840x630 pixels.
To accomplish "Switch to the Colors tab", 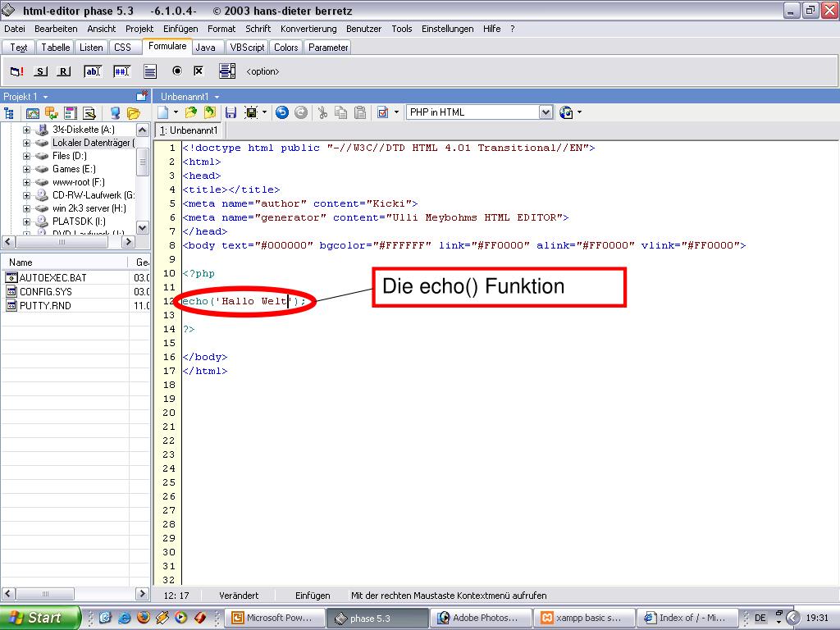I will click(286, 47).
